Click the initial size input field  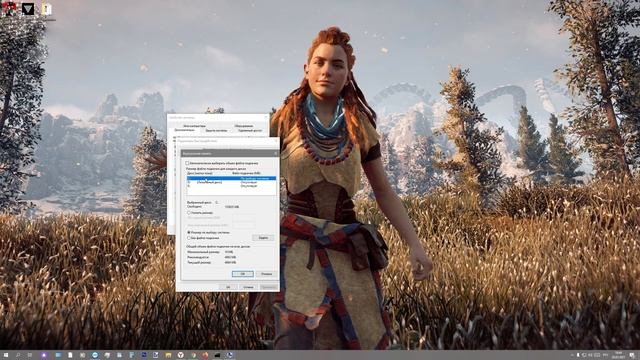[244, 218]
